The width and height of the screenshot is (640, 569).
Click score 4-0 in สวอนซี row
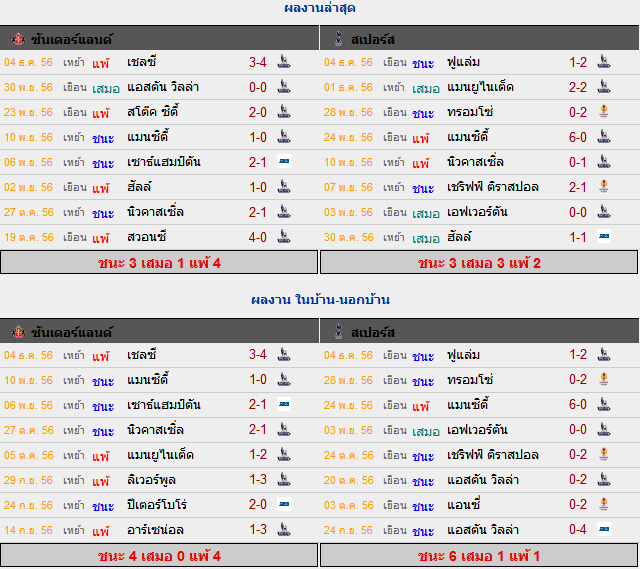pos(258,237)
